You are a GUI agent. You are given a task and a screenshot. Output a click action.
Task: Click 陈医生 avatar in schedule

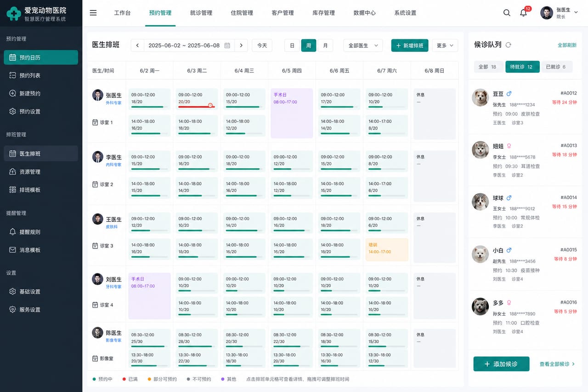(x=97, y=333)
